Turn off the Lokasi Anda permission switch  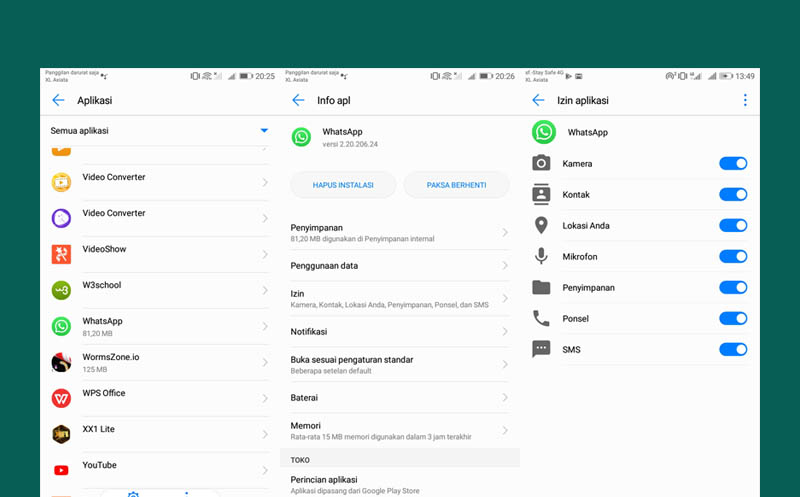coord(733,226)
